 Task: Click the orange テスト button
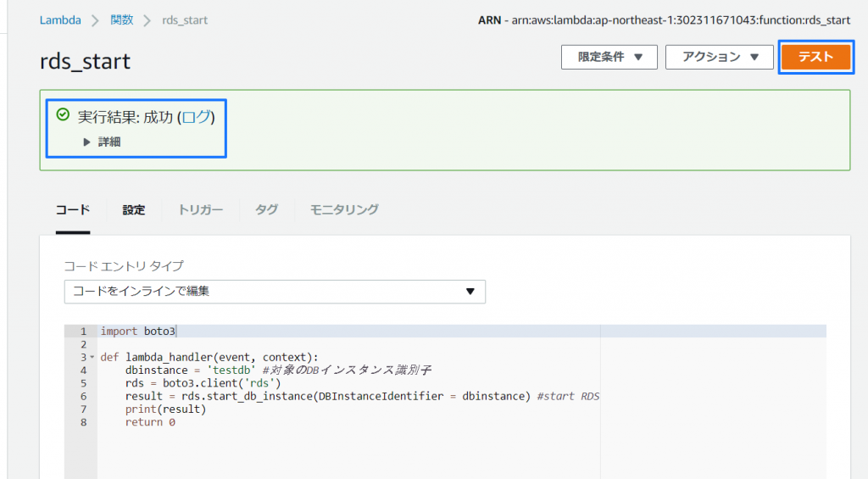[x=816, y=57]
